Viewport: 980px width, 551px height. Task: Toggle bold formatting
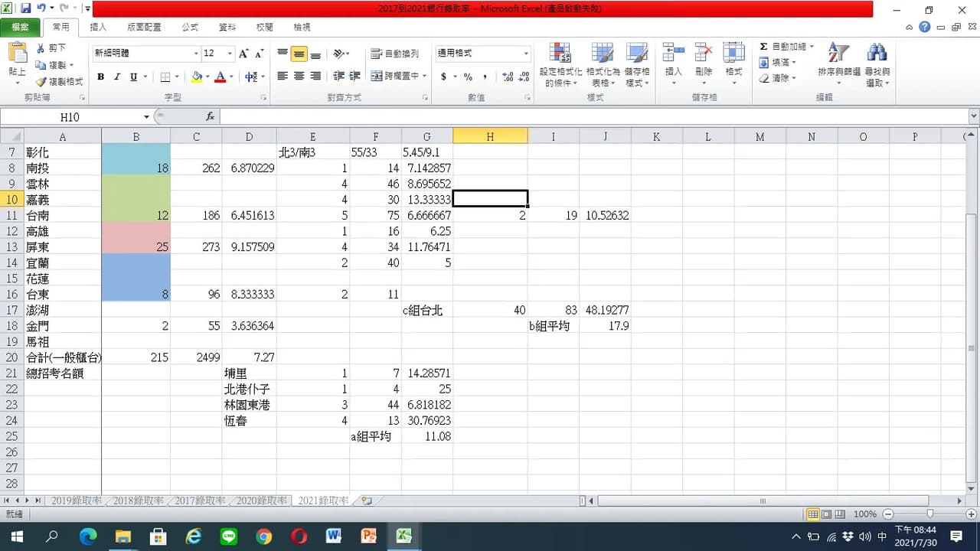[100, 77]
